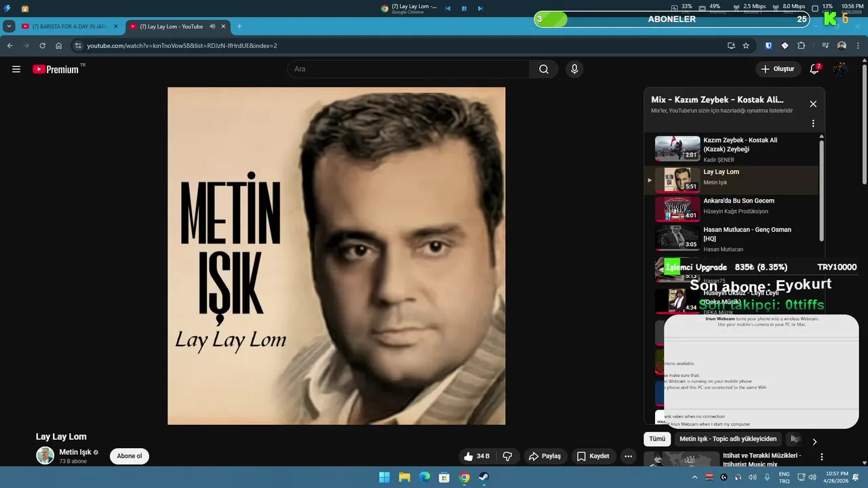
Task: Pause playback in the top media bar
Action: 464,8
